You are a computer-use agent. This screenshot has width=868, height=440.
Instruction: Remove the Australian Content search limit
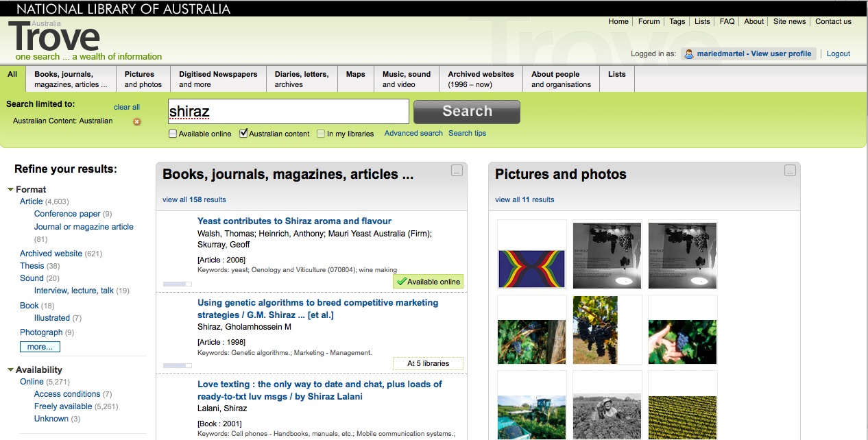(x=136, y=122)
